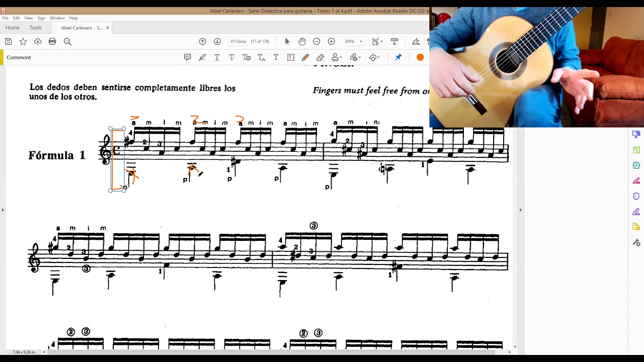
Task: Toggle the keep tool selected pin
Action: (x=398, y=57)
